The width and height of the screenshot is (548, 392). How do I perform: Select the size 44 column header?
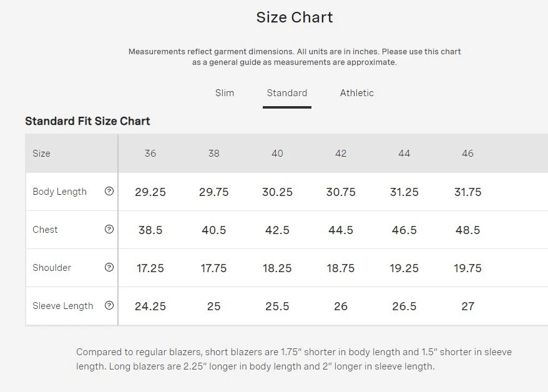point(404,154)
